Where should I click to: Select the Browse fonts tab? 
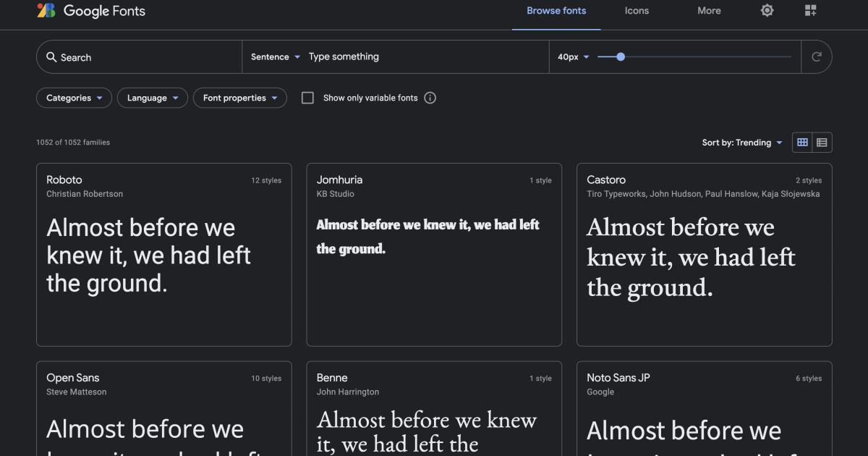pyautogui.click(x=556, y=11)
